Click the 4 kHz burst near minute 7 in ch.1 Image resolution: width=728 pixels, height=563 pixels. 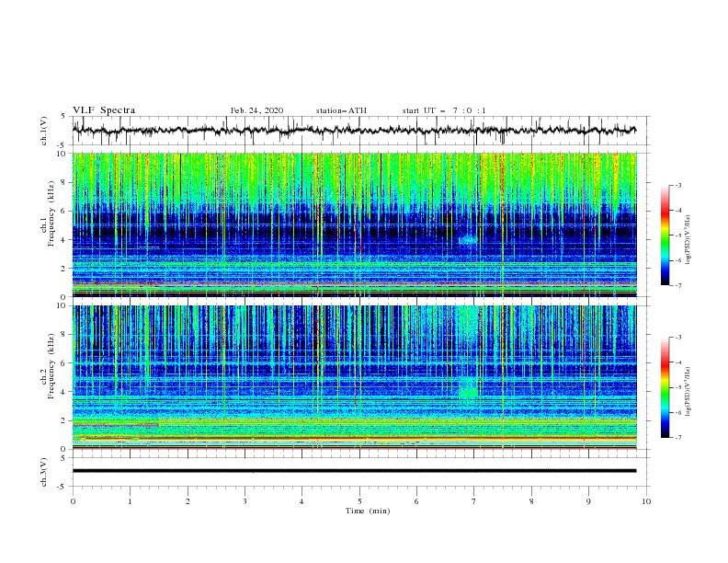click(468, 240)
